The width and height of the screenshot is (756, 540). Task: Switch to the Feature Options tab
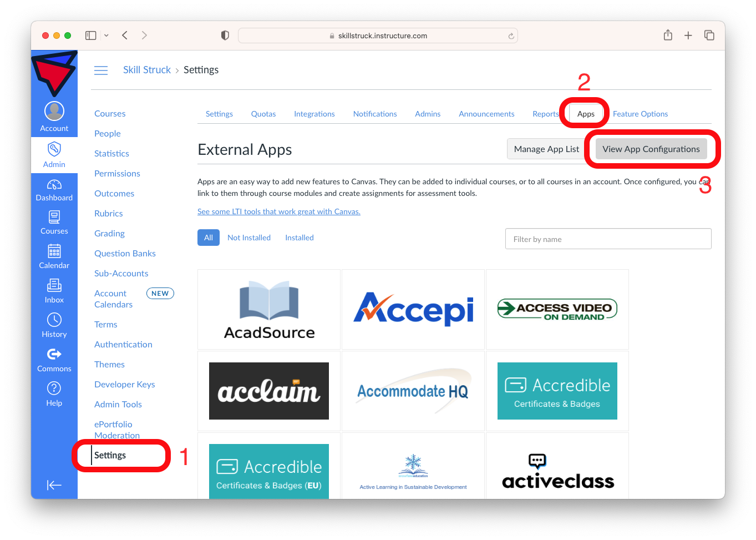click(640, 114)
